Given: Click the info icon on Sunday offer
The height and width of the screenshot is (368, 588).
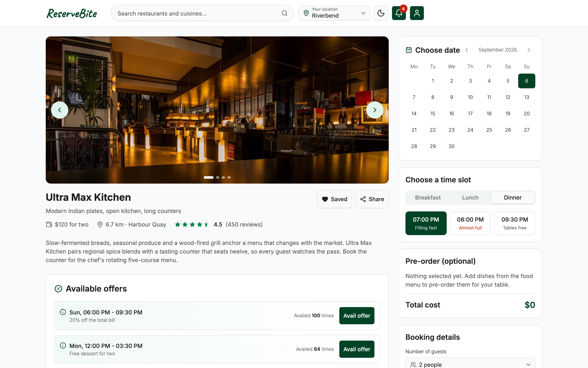Looking at the screenshot, I should tap(63, 312).
